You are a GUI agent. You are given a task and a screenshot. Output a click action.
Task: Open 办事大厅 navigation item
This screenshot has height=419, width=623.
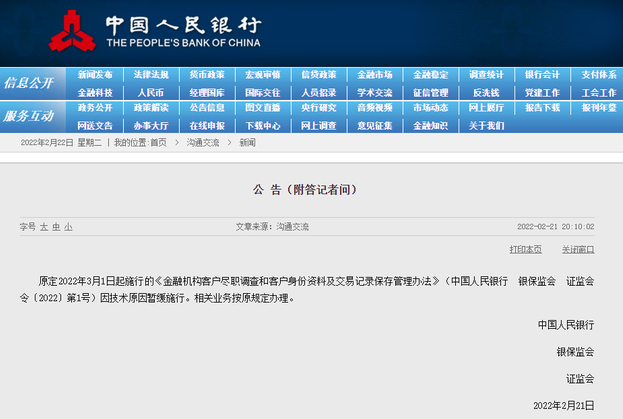coord(151,126)
